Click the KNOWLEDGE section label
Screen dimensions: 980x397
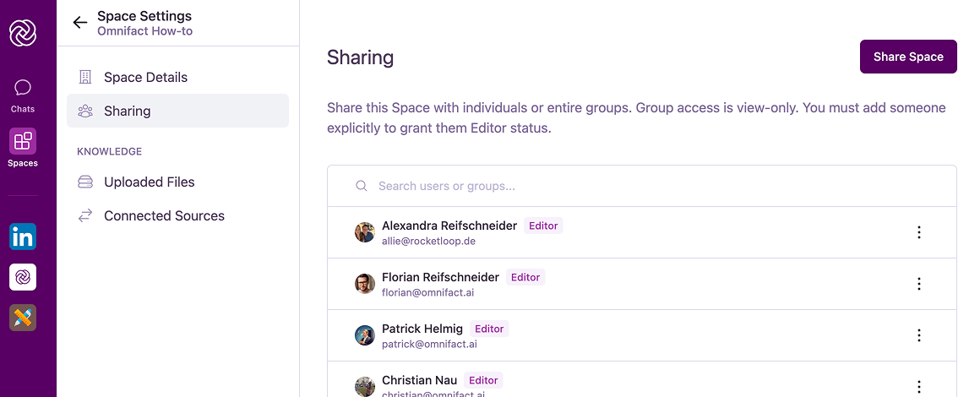[x=109, y=151]
